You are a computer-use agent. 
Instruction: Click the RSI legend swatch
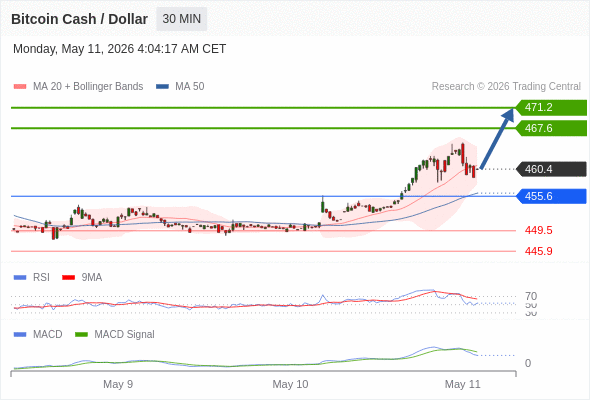[x=20, y=278]
